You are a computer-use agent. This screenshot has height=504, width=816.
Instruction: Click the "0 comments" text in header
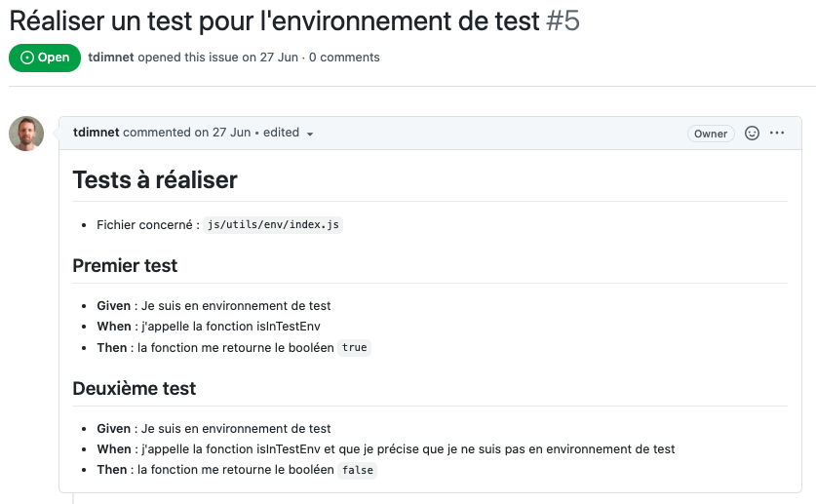coord(344,58)
